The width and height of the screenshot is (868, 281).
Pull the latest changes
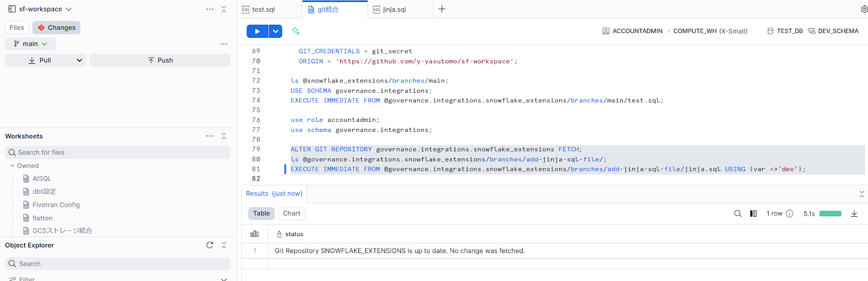[39, 60]
